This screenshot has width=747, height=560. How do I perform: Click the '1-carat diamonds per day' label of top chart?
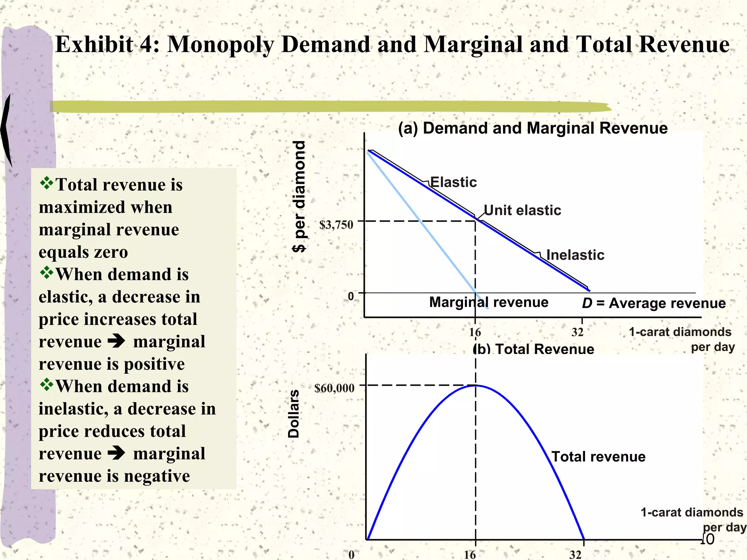[681, 339]
